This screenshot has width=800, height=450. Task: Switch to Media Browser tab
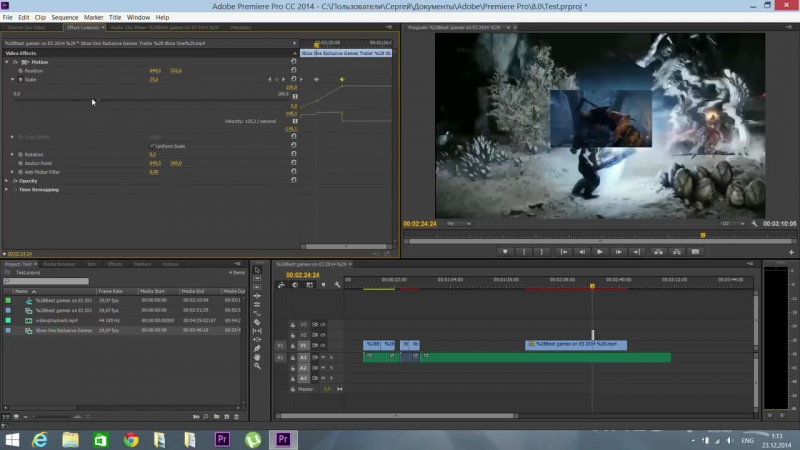(59, 264)
